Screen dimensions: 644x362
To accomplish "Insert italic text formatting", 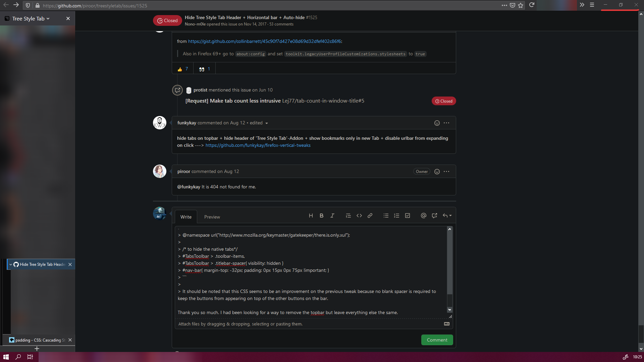I will (332, 216).
